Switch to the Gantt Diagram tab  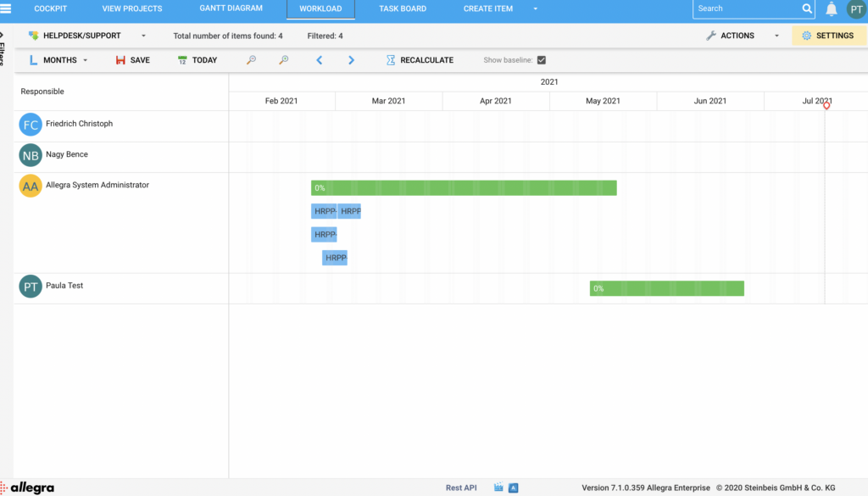tap(231, 8)
